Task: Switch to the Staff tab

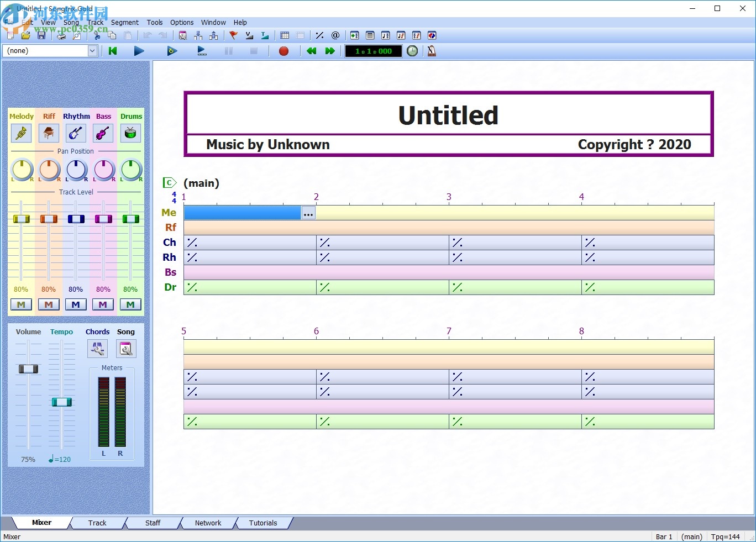Action: click(153, 523)
